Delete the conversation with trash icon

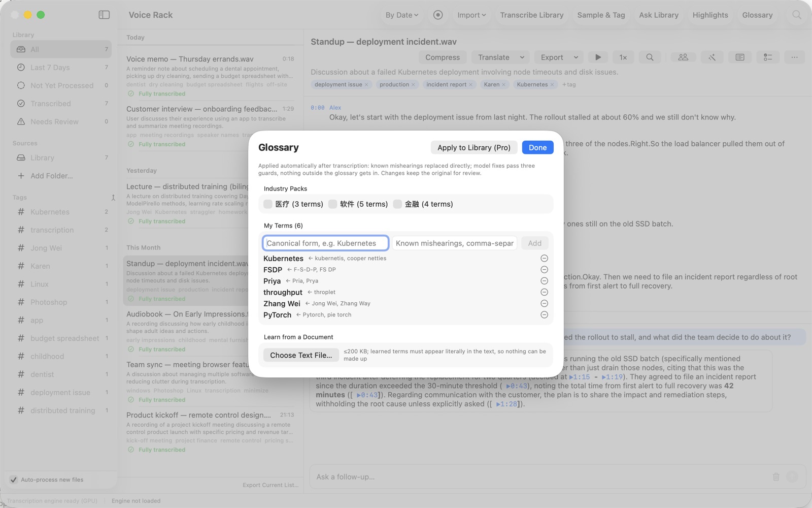[x=776, y=477]
